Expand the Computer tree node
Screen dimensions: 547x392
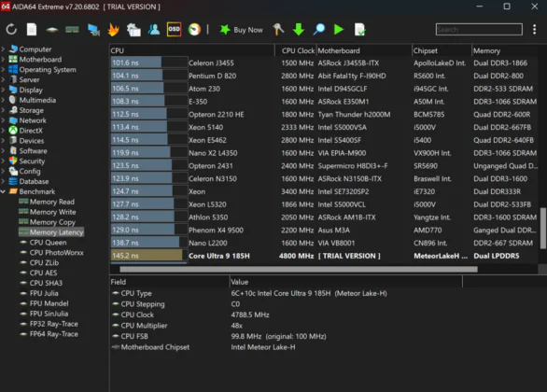(3, 49)
